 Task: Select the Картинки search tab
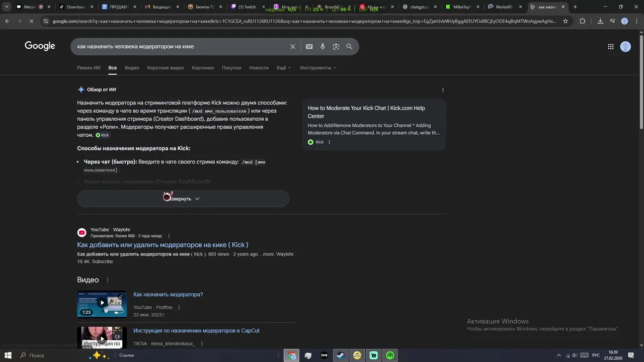(203, 68)
